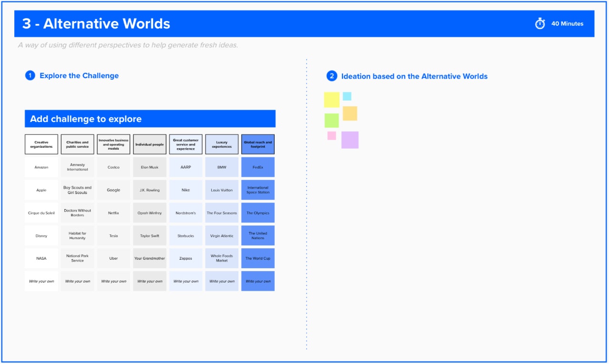Select the 'Global reach and footprint' header
This screenshot has width=609, height=364.
pos(258,144)
